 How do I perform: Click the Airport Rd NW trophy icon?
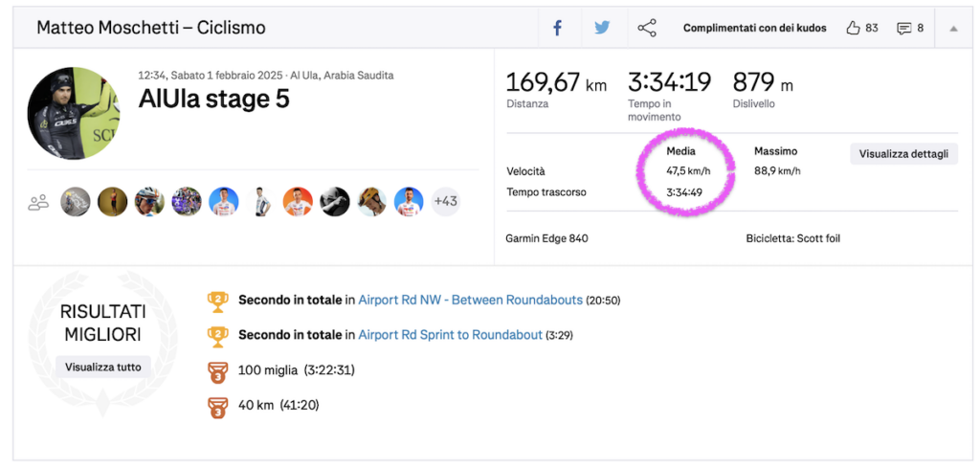point(217,301)
